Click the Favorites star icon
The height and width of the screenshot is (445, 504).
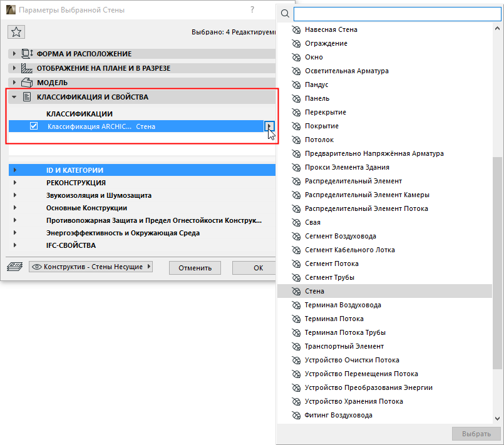point(16,32)
